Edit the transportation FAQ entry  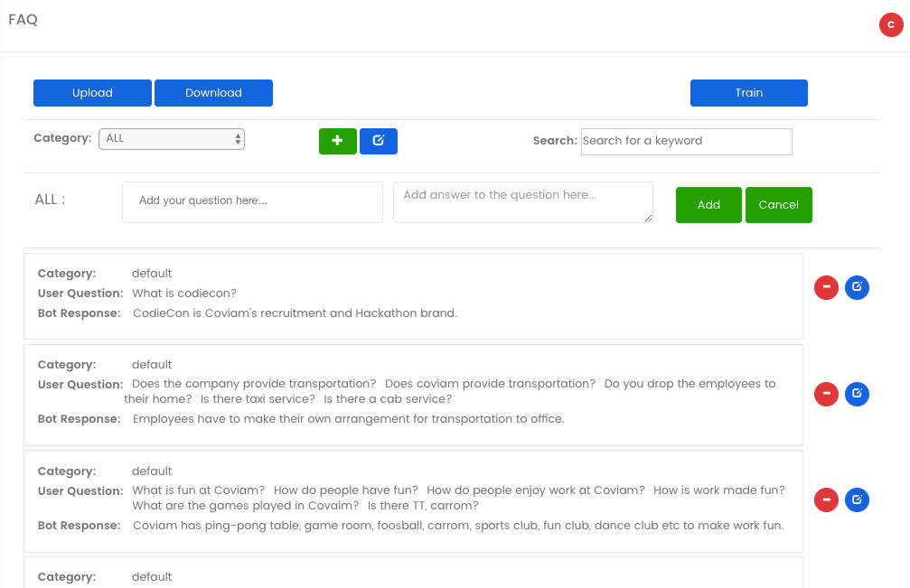point(857,394)
